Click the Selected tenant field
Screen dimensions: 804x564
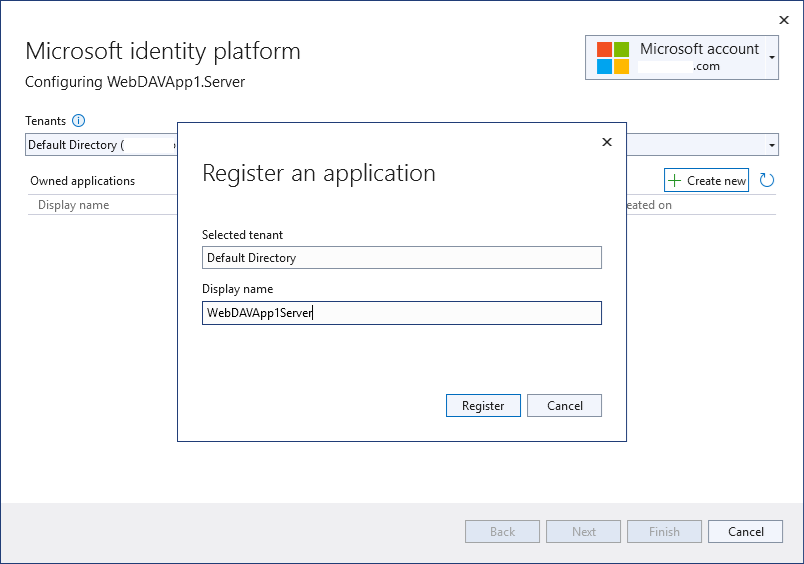(402, 257)
